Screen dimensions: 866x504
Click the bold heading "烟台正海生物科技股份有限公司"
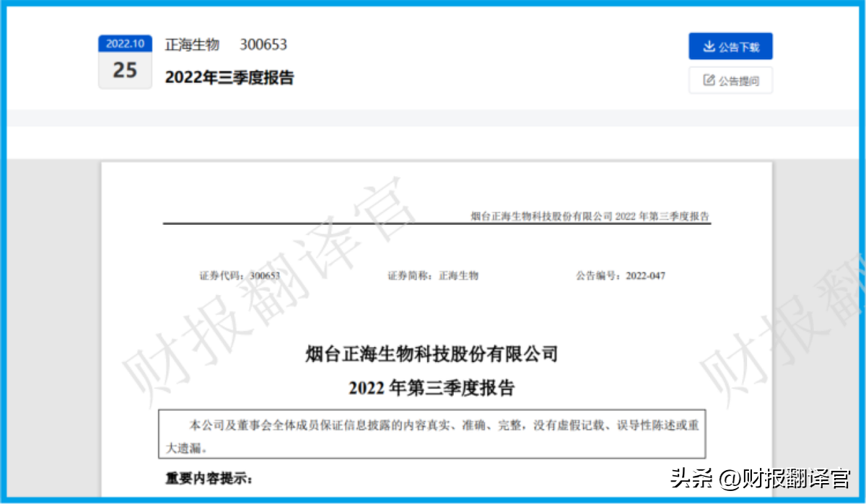tap(432, 354)
